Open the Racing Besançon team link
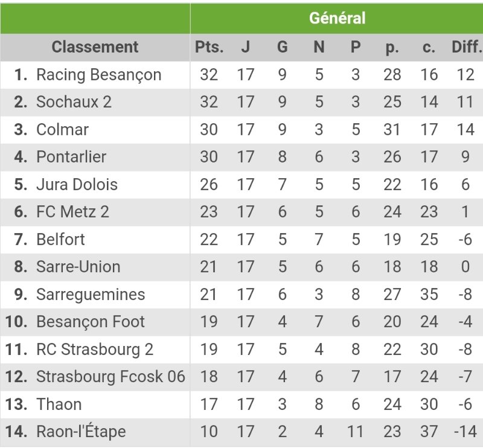This screenshot has width=483, height=448. tap(98, 75)
